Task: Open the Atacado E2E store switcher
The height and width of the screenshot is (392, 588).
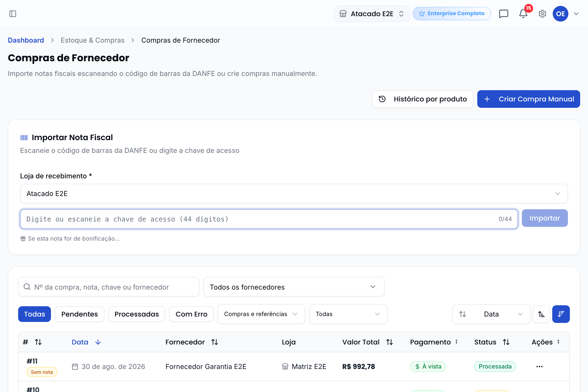Action: pos(372,13)
